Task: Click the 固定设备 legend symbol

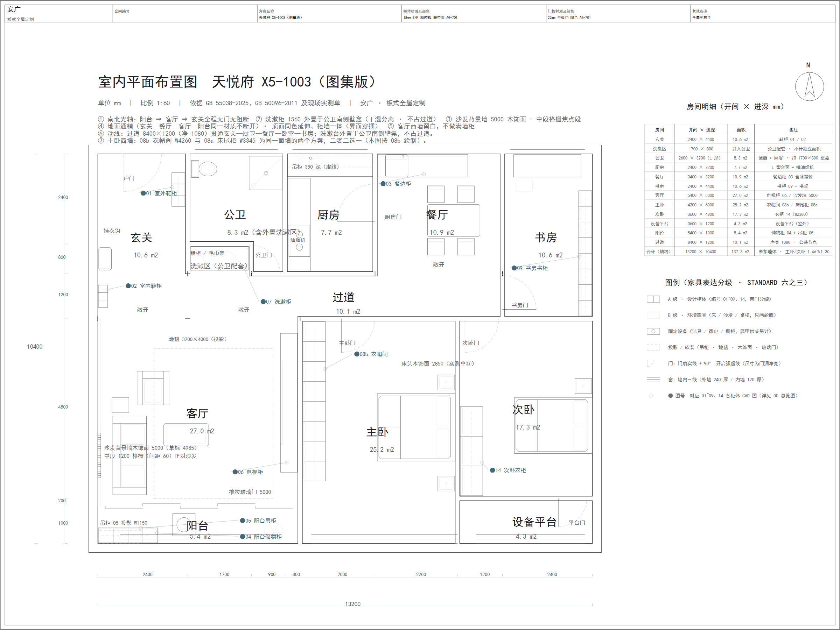Action: coord(653,331)
